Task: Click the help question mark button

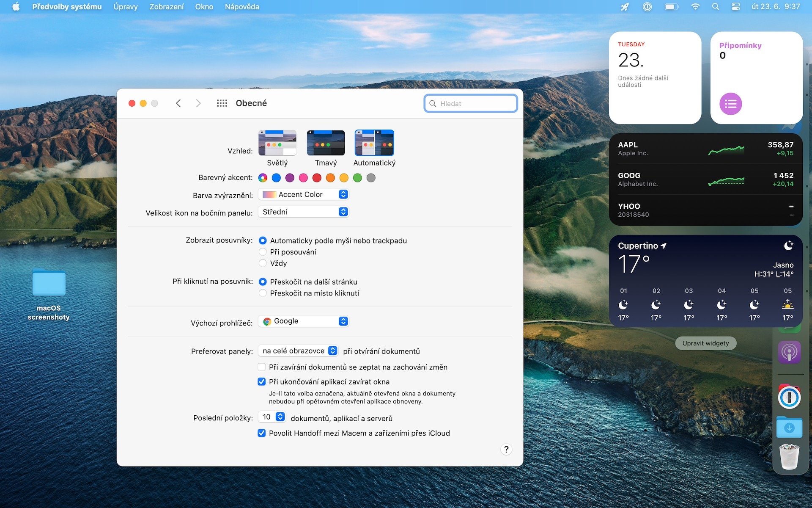Action: [506, 449]
